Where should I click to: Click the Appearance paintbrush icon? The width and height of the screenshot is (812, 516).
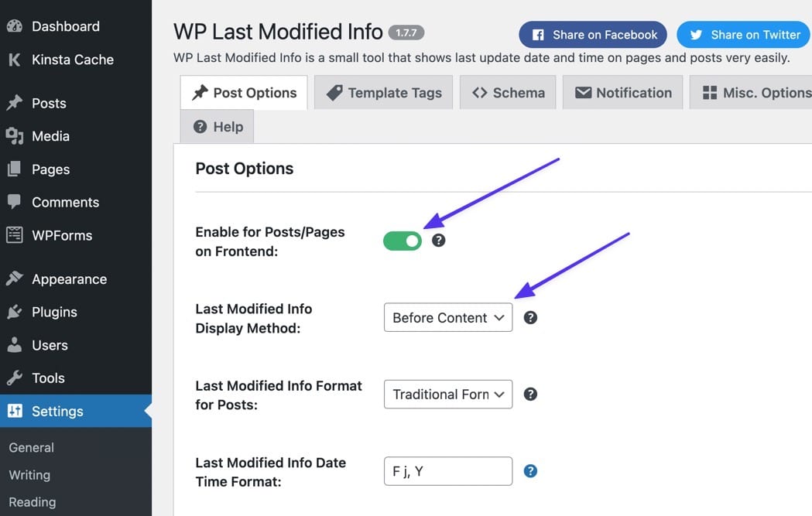(x=14, y=279)
